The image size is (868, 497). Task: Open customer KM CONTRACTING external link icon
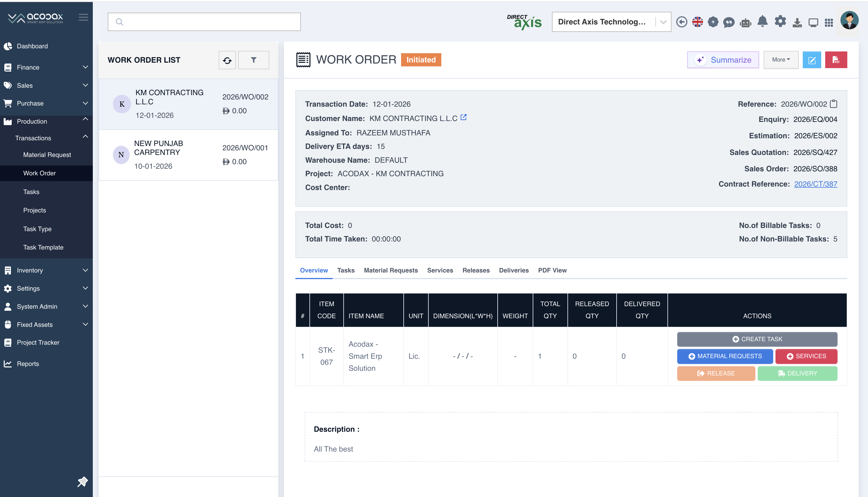click(463, 117)
